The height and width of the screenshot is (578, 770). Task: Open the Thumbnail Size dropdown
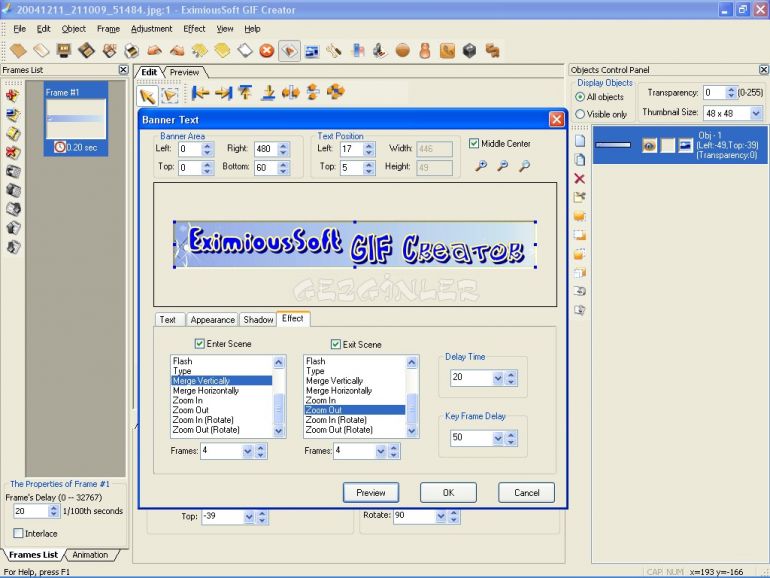756,113
